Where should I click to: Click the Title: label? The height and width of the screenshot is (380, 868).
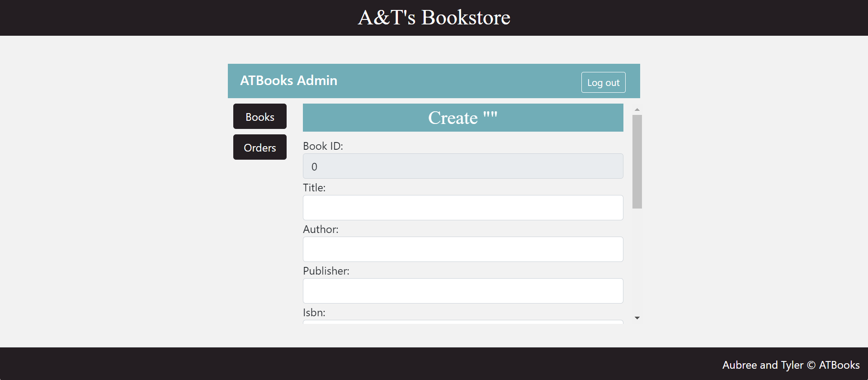[x=314, y=188]
